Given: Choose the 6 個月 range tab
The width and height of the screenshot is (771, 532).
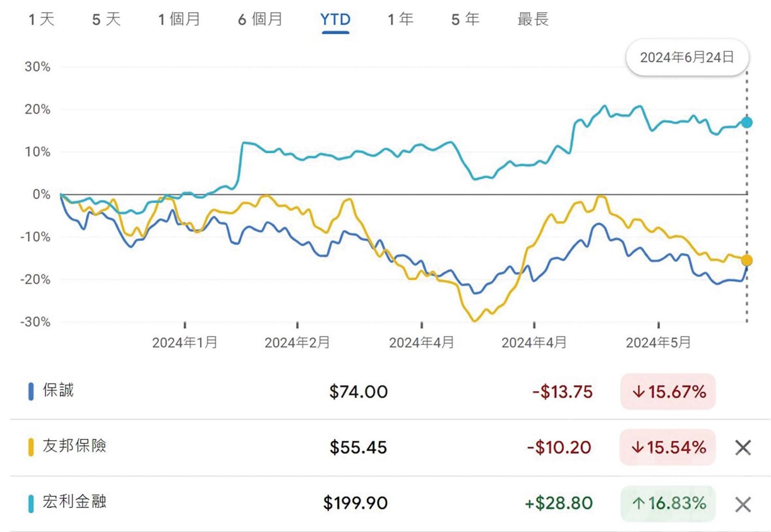Looking at the screenshot, I should (260, 19).
